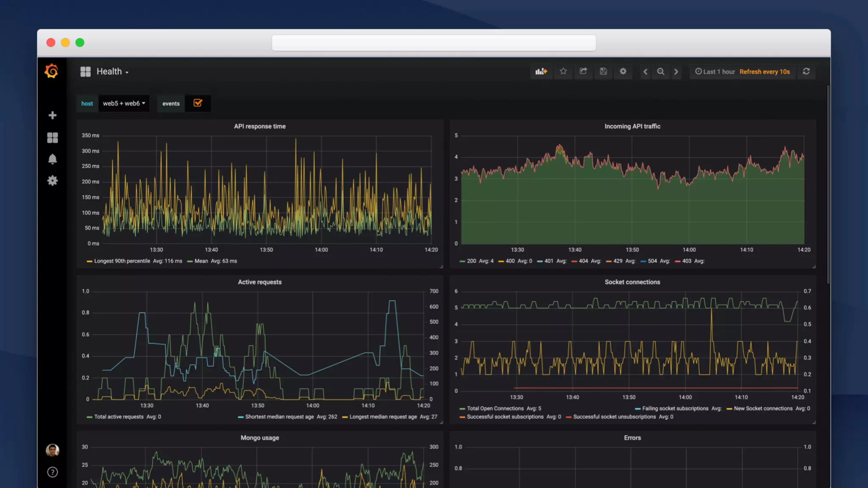This screenshot has width=868, height=488.
Task: Toggle Mean legend series
Action: pyautogui.click(x=201, y=261)
